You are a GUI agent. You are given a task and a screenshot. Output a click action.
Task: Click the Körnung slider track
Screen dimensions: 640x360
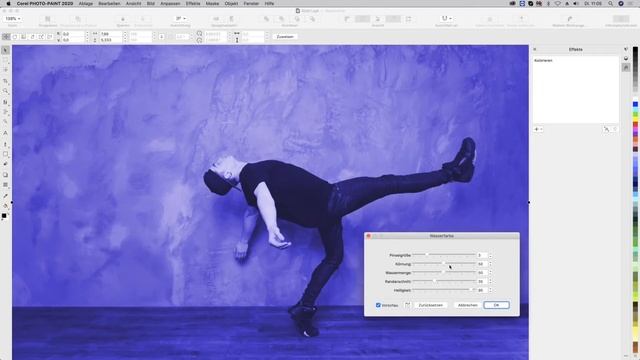[444, 264]
